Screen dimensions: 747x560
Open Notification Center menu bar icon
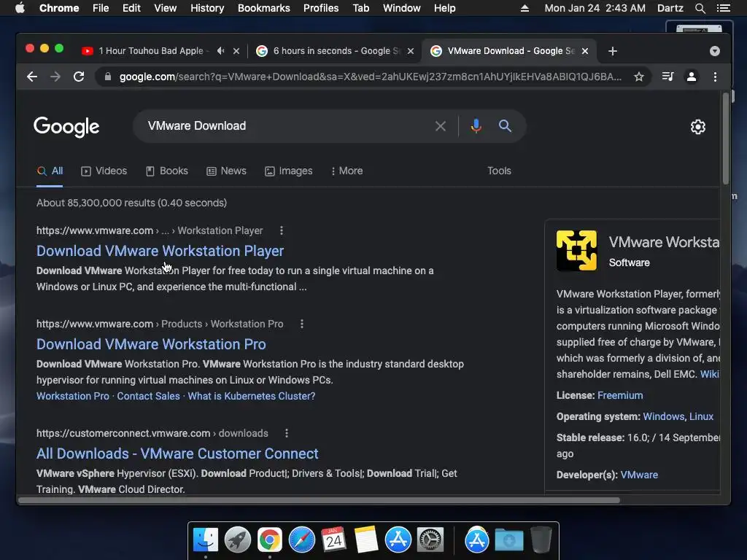[x=723, y=8]
